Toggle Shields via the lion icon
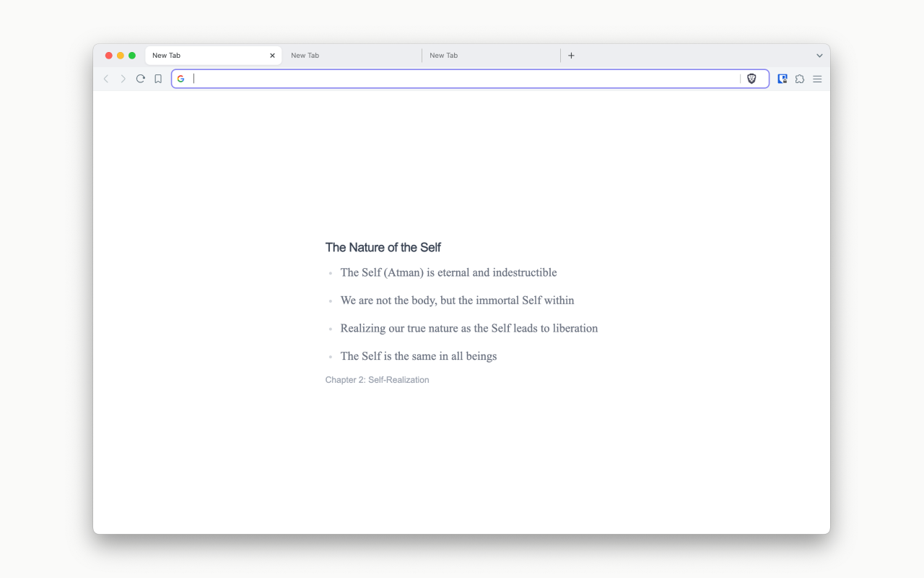Screen dimensions: 924x578 (751, 79)
